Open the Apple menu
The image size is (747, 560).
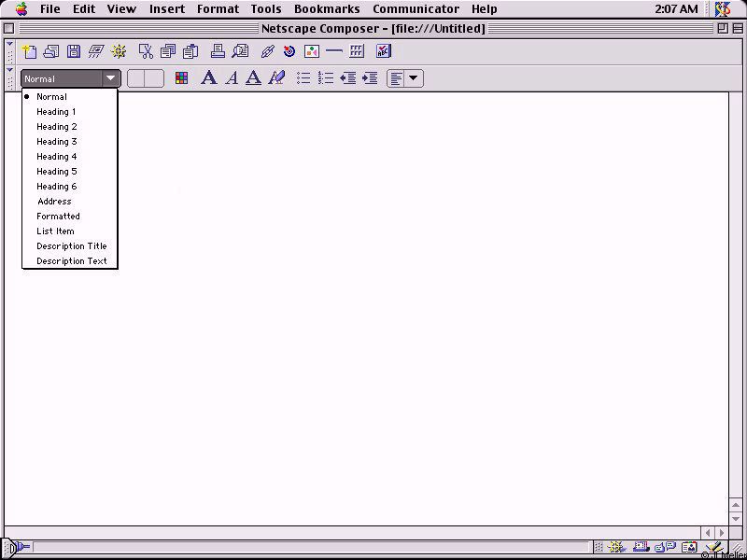click(21, 8)
